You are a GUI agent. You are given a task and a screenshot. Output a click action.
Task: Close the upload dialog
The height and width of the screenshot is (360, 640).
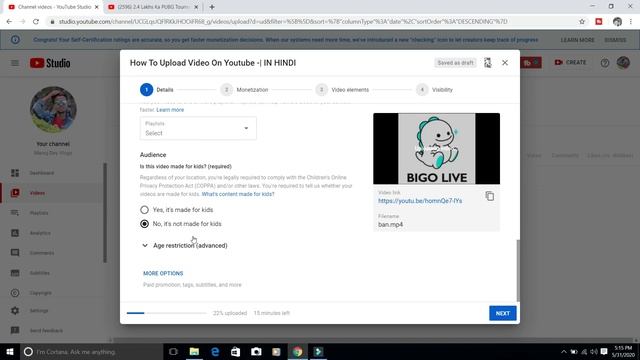[505, 62]
